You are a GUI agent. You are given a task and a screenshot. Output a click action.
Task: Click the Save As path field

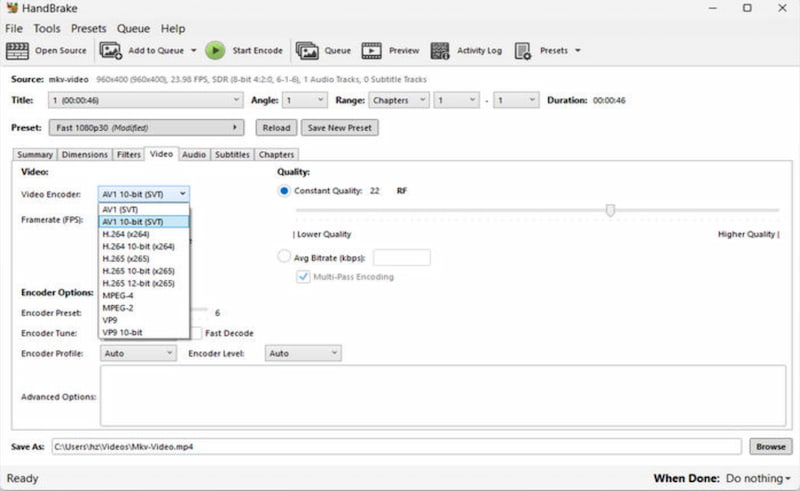tap(396, 447)
